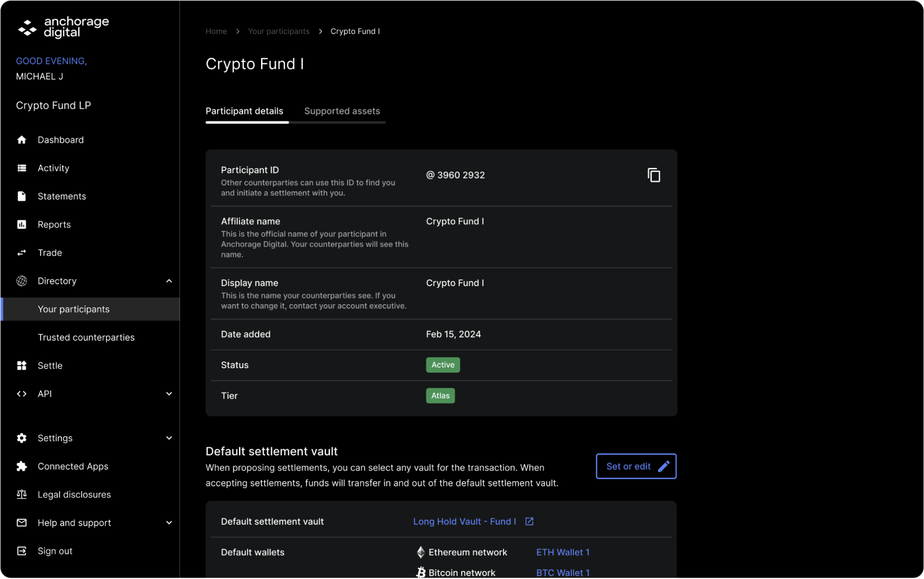Click the Bitcoin network icon
The height and width of the screenshot is (579, 924).
pos(421,573)
